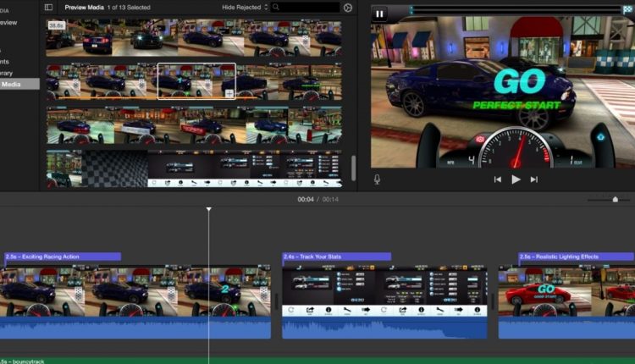Click the timeline playhead marker
635x364 pixels.
click(x=208, y=209)
